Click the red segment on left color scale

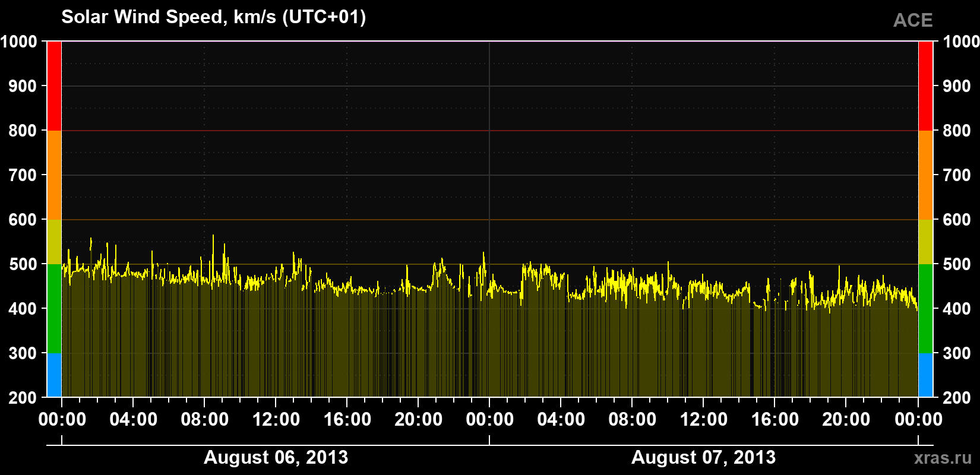pos(54,86)
